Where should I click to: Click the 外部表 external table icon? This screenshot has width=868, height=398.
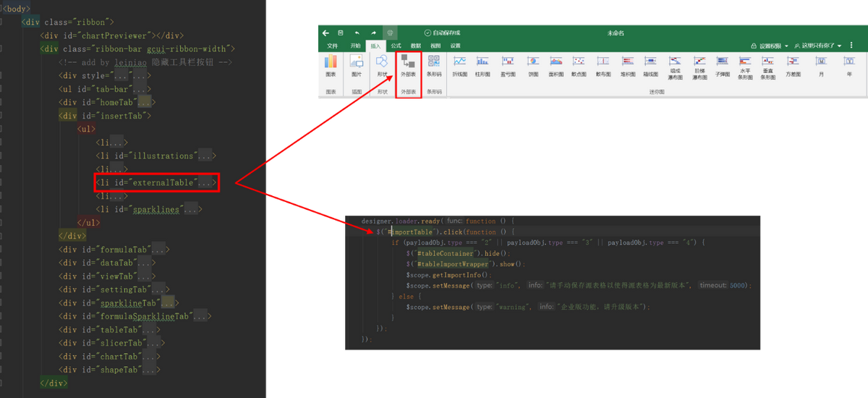(408, 62)
